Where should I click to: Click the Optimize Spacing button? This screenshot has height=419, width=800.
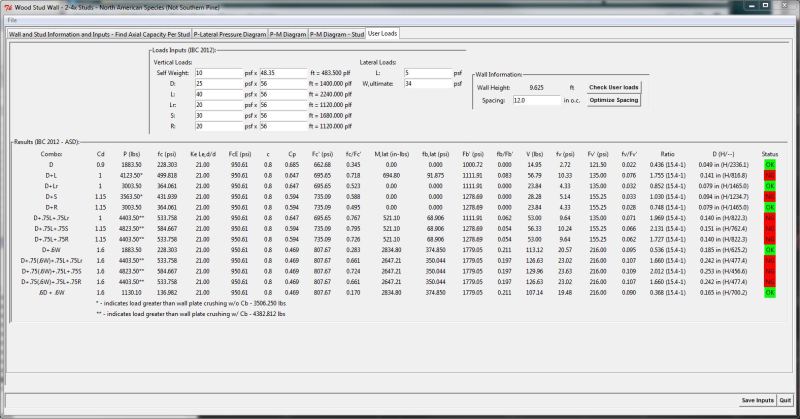613,100
